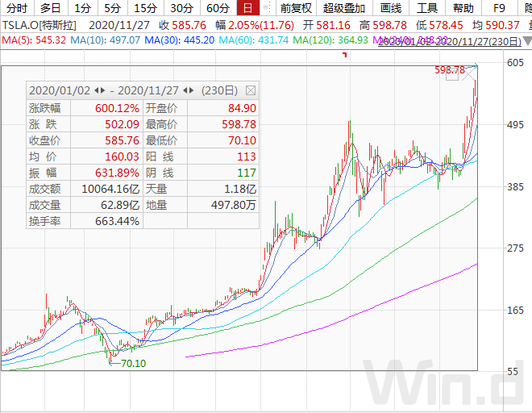Click the 605 label on the price axis
Viewport: 532px width, 413px height.
coord(515,62)
